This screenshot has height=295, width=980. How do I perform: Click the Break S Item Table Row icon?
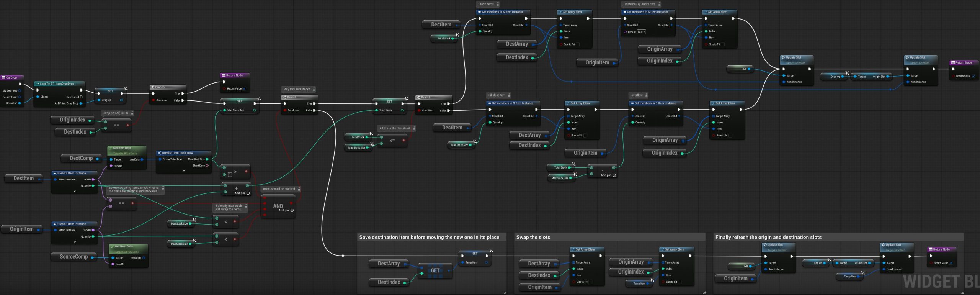(x=160, y=153)
